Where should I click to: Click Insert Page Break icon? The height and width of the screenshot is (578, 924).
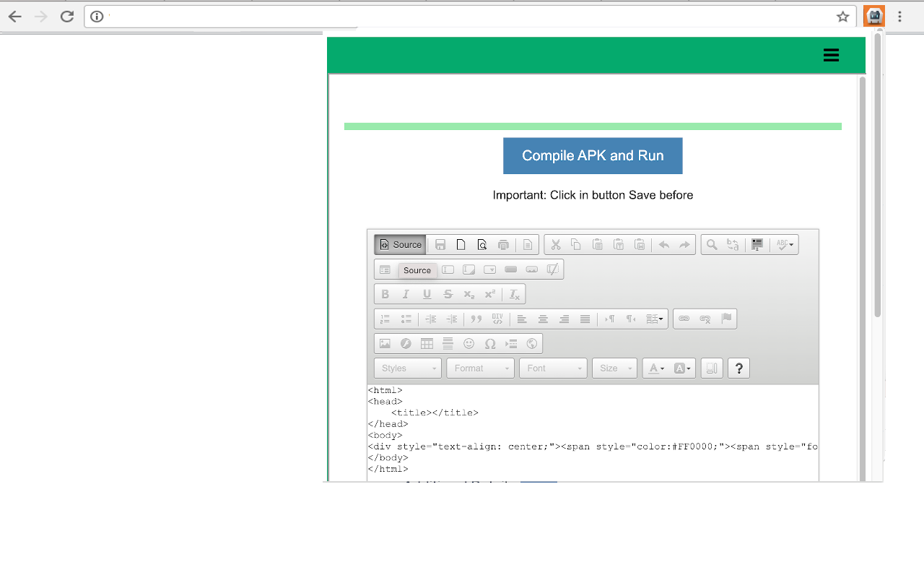pos(511,344)
